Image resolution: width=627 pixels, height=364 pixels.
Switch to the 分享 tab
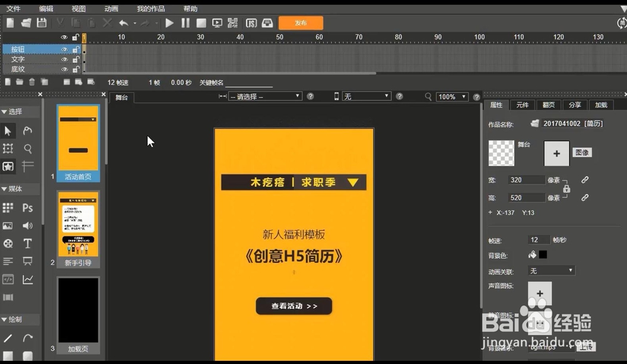(x=574, y=105)
